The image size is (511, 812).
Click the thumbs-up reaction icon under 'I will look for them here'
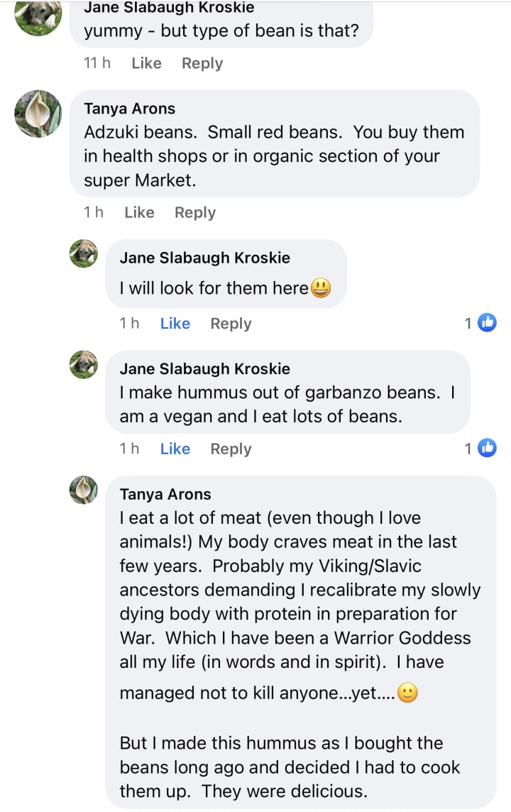click(x=487, y=323)
